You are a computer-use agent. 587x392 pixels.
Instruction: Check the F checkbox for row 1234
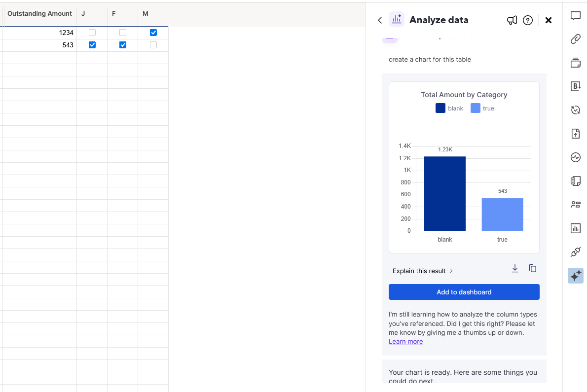123,33
